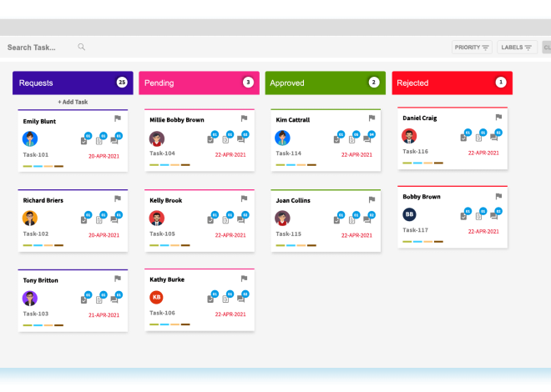The width and height of the screenshot is (551, 392).
Task: Open comments icon on Bobby Brown card
Action: click(493, 216)
